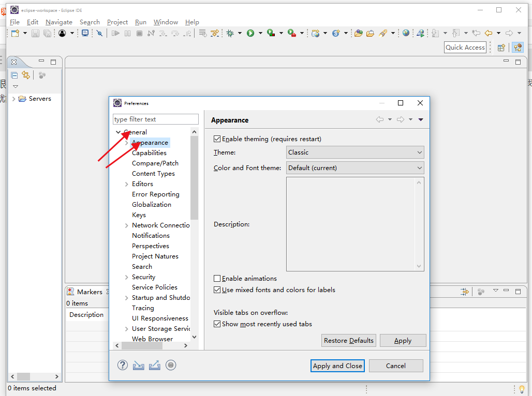Select Content Types in the preferences tree

(153, 174)
